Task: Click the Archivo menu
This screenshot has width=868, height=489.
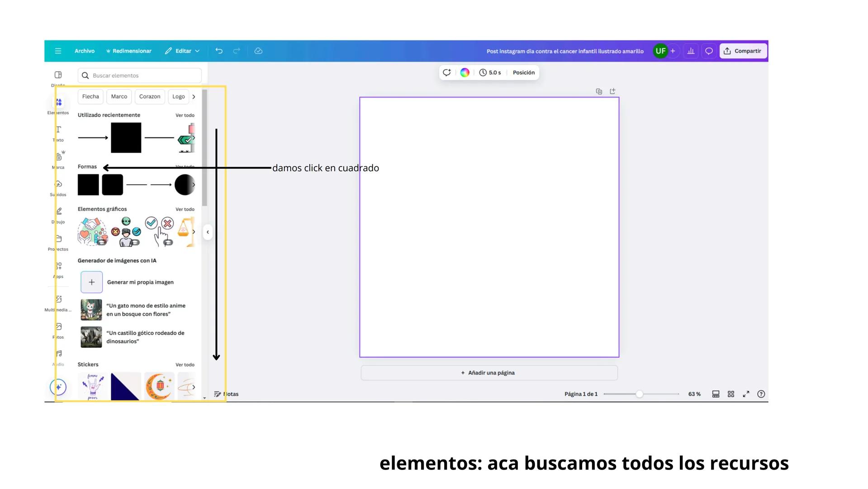Action: [85, 51]
